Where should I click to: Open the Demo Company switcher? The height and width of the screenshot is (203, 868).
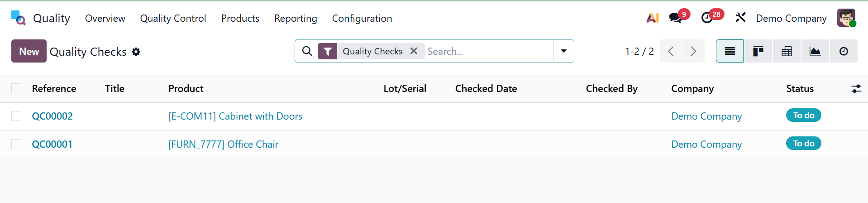click(x=791, y=18)
